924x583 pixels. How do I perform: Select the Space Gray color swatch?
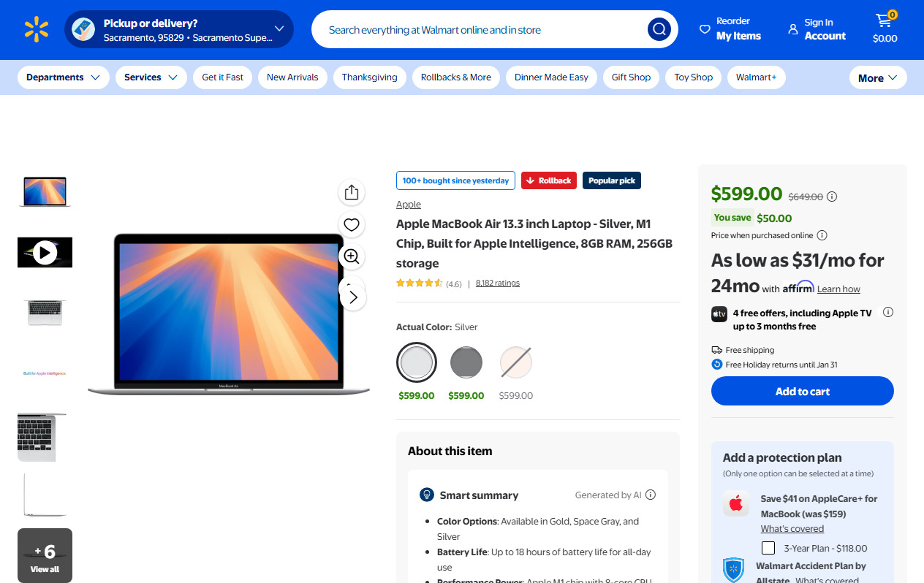click(x=466, y=362)
